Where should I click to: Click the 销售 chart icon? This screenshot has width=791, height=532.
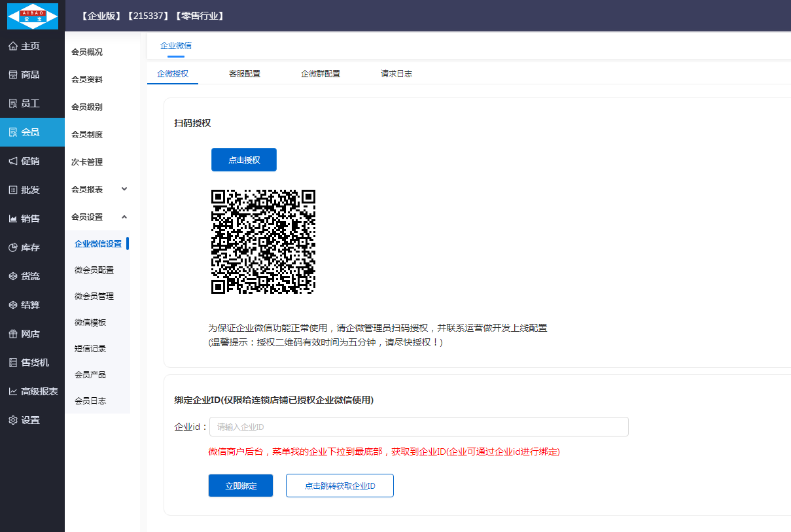point(13,219)
